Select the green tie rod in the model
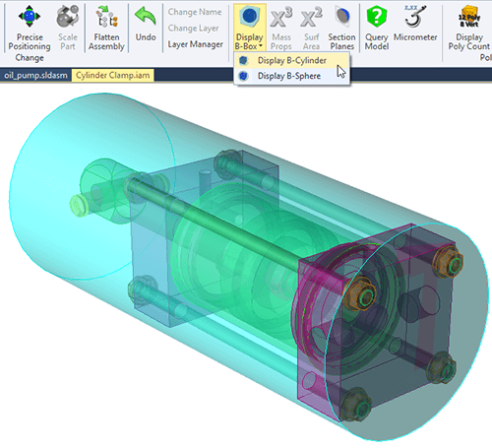 click(216, 224)
